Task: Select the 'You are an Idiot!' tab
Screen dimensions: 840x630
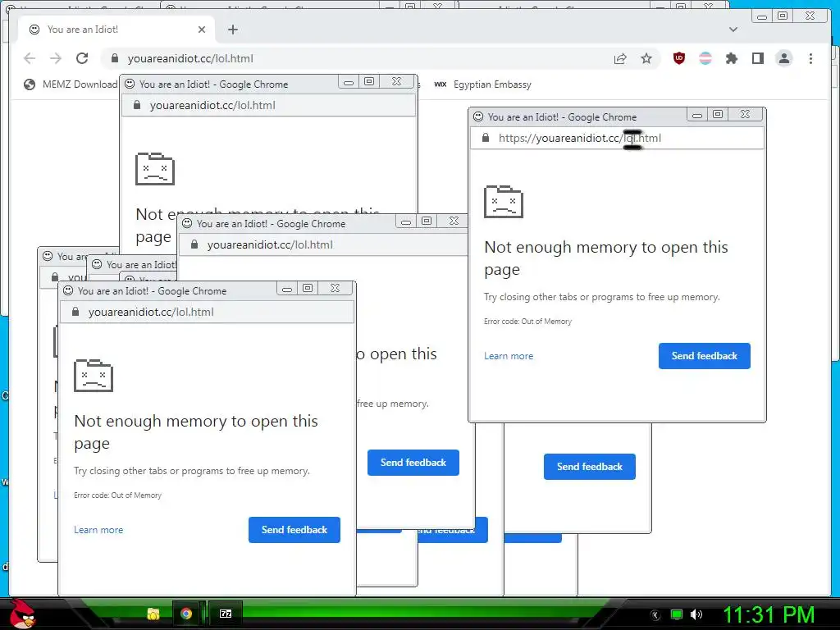Action: pyautogui.click(x=116, y=30)
